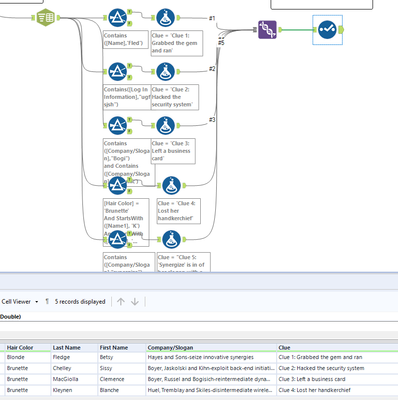
Task: Select 'Clue 2: Hacked the security system' cell
Action: click(x=337, y=368)
